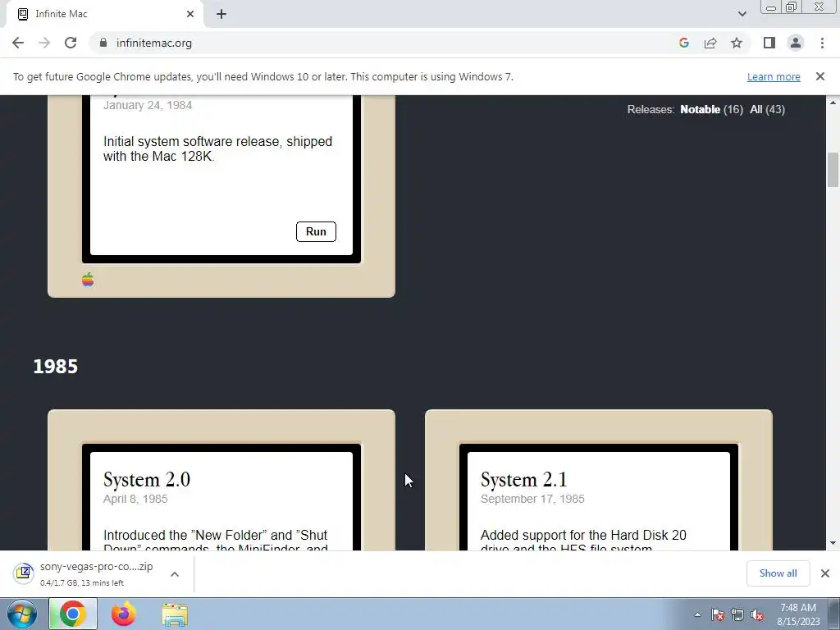Click the rainbow Apple logo on the Mac
This screenshot has width=840, height=630.
(x=88, y=280)
